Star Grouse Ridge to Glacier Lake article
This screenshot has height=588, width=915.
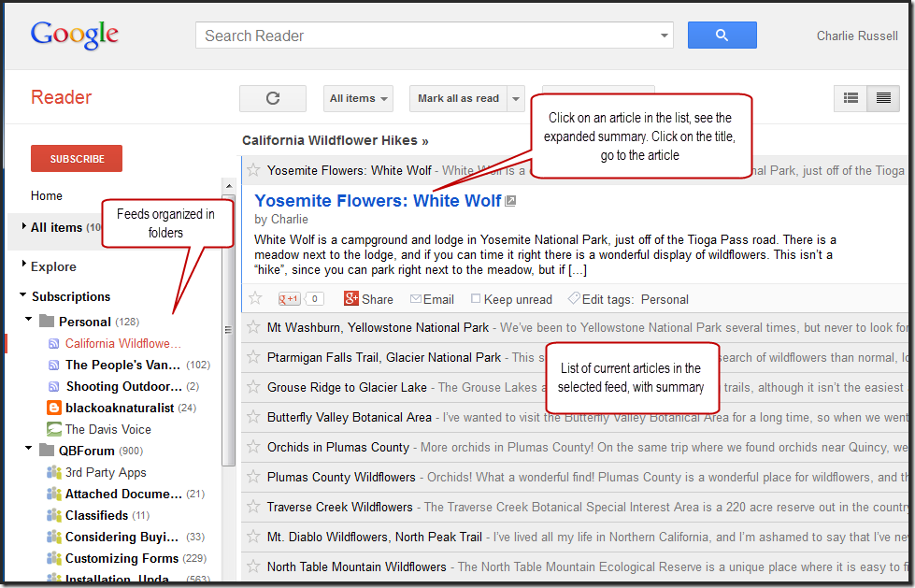click(x=253, y=387)
